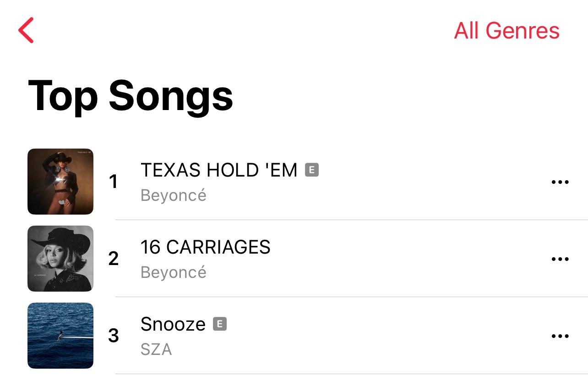Open the All Genres filter
588x376 pixels.
[506, 31]
